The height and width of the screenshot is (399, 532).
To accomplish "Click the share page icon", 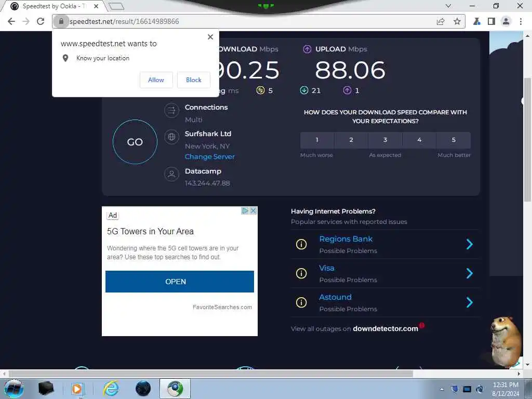I will coord(441,21).
